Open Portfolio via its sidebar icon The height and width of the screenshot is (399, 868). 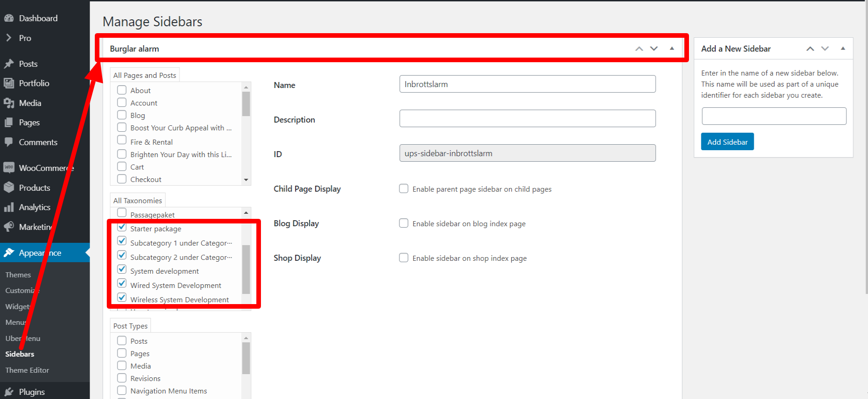click(9, 83)
